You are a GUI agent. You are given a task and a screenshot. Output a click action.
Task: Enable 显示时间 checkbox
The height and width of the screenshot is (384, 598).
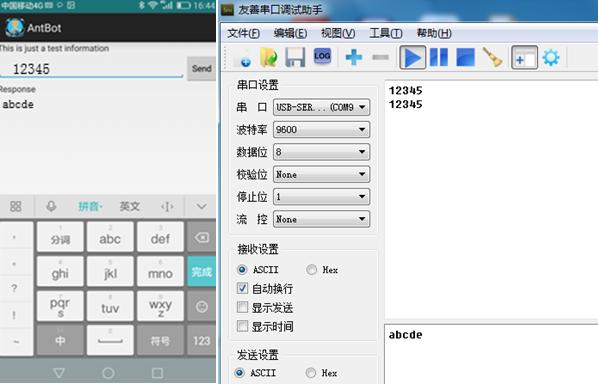pos(242,326)
